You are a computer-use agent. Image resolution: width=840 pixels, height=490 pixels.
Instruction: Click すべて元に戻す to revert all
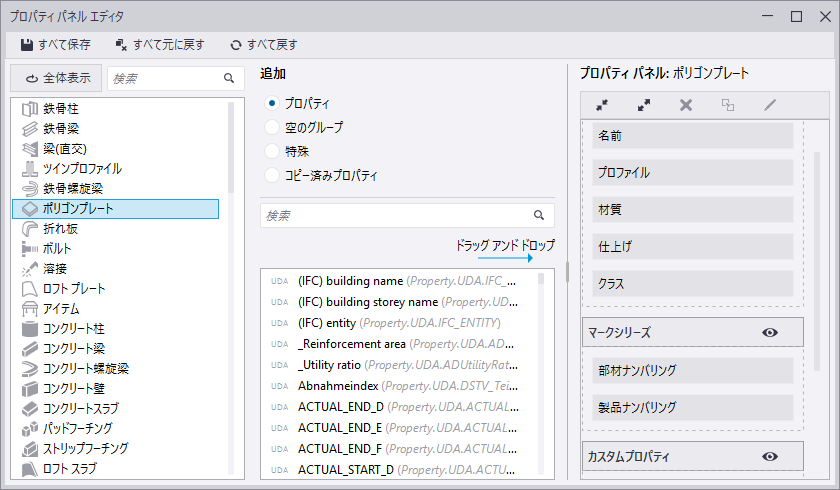[160, 45]
